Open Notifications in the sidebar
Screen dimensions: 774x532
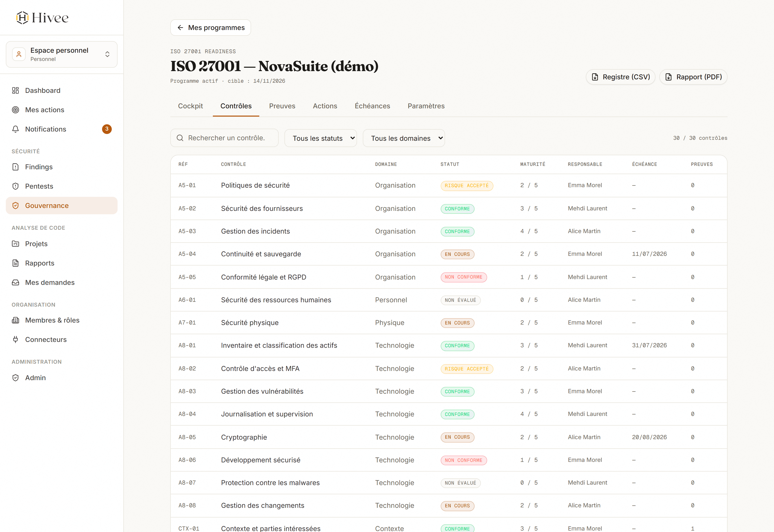pos(62,129)
